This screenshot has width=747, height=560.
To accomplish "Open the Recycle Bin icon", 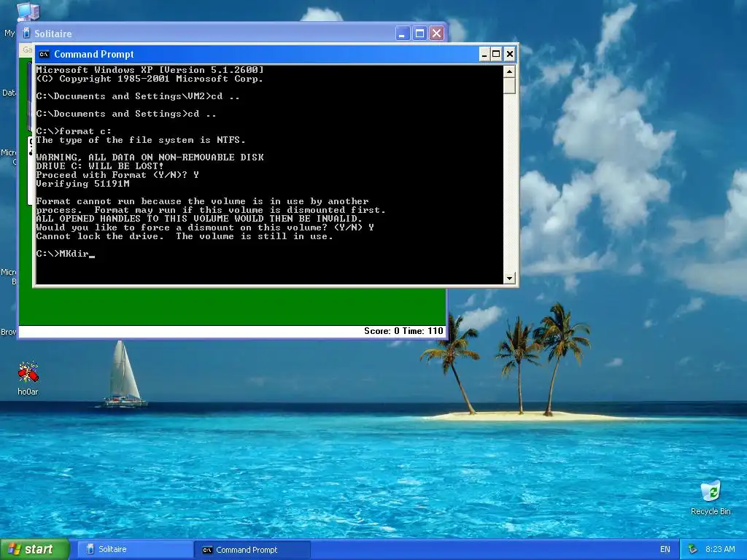I will coord(711,498).
